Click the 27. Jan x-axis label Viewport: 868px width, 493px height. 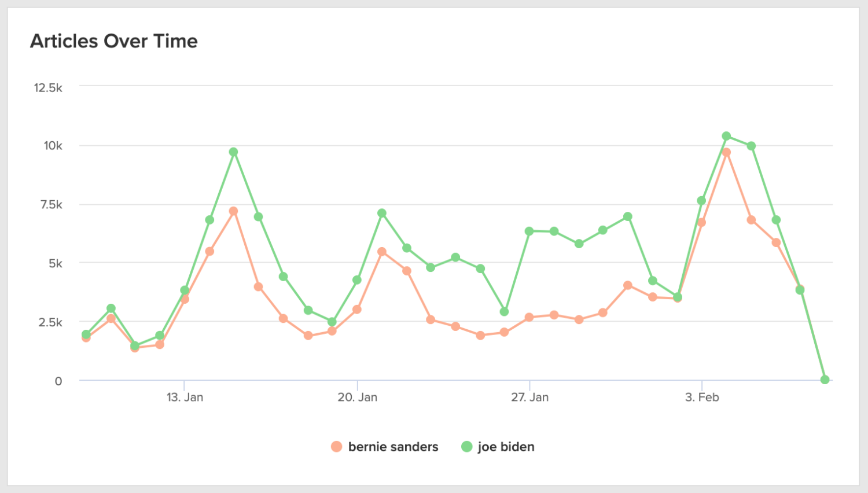(x=529, y=398)
